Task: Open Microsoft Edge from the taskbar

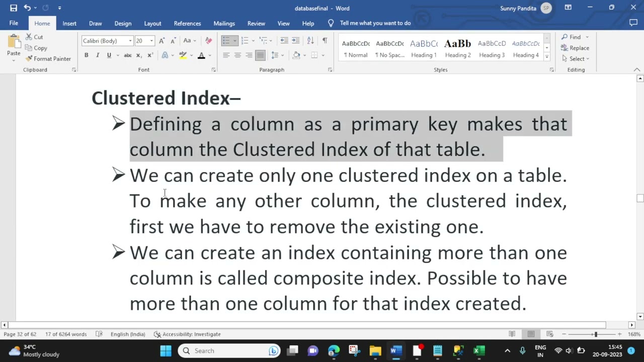Action: 334,351
